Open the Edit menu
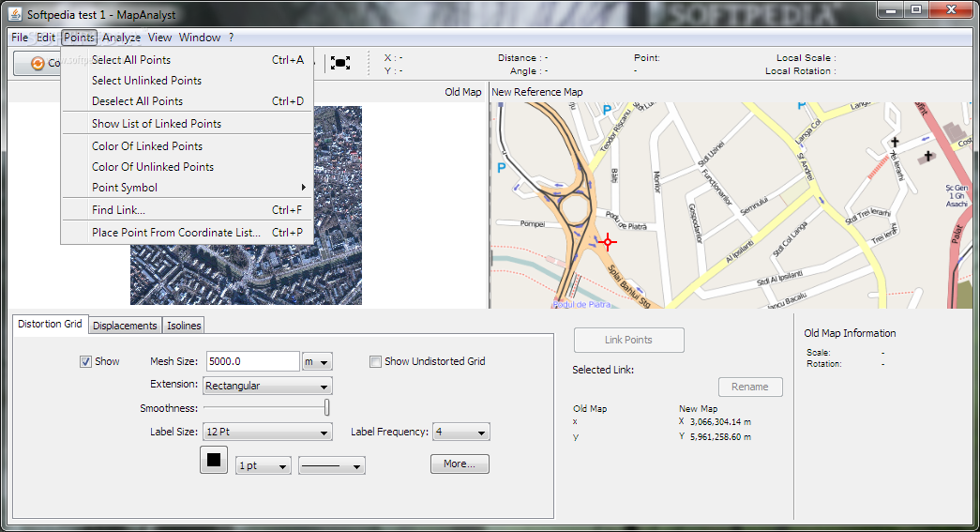 coord(46,38)
